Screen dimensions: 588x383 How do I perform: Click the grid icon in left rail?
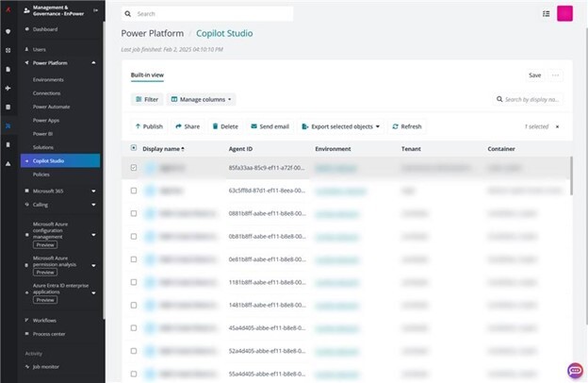click(8, 50)
